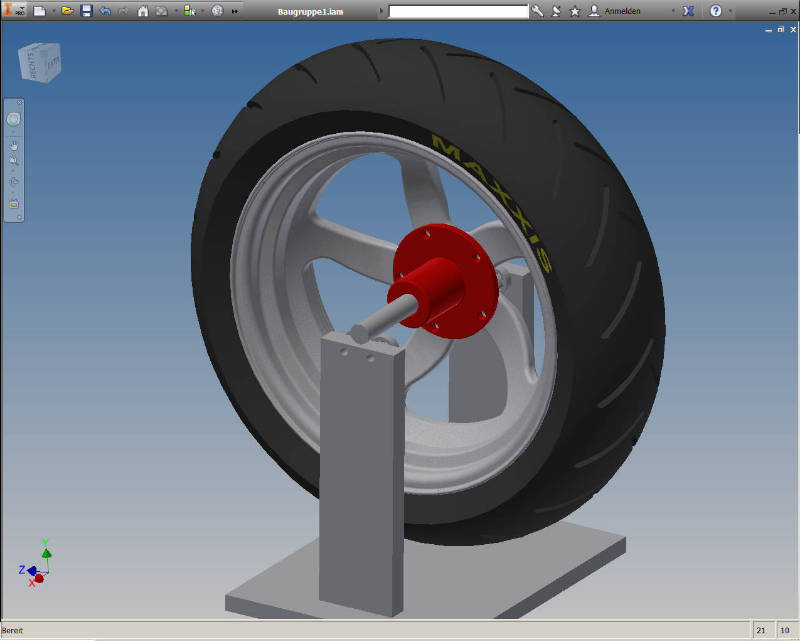Click the yellow MAXXIS tire lettering
The image size is (800, 641).
[494, 202]
